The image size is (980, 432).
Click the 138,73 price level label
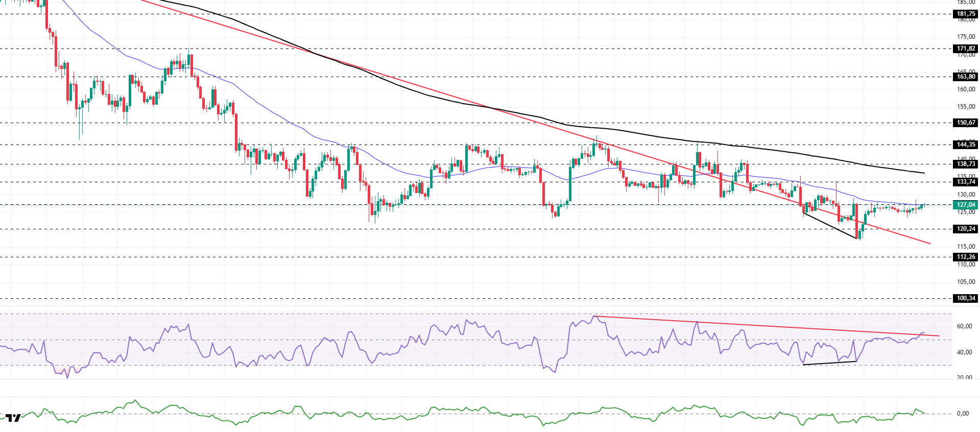pos(965,164)
